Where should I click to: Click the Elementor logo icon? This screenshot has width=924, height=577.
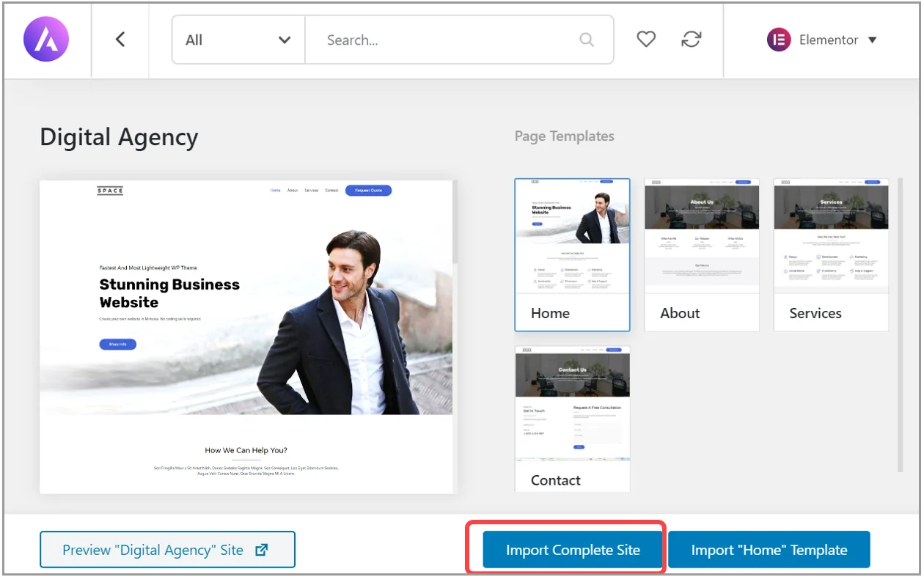tap(779, 40)
